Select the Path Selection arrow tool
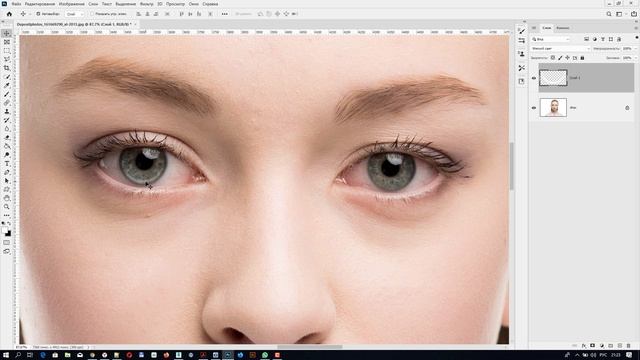The image size is (640, 360). tap(7, 181)
